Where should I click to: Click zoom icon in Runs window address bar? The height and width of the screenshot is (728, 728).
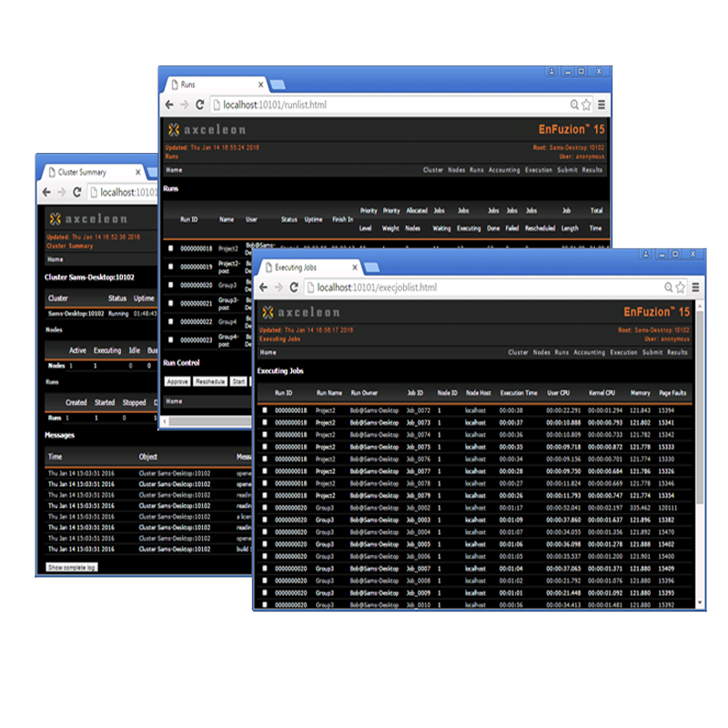point(574,105)
